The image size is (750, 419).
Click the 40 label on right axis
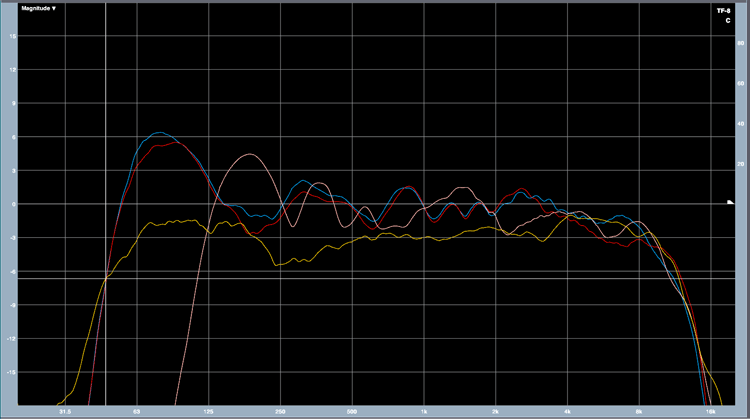(x=740, y=124)
